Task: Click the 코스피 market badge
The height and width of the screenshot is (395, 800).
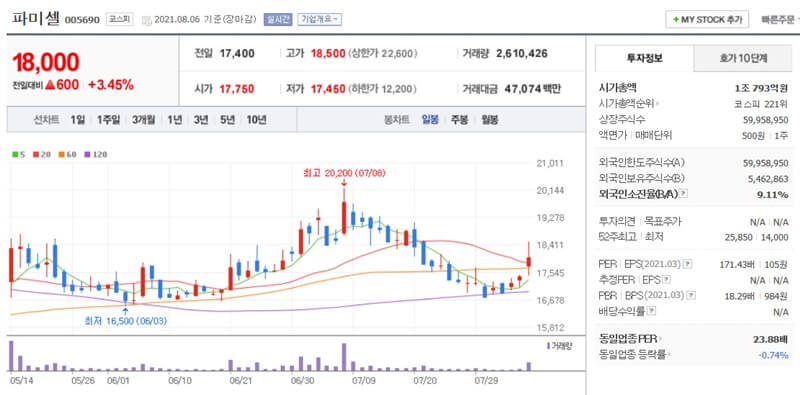Action: pyautogui.click(x=120, y=19)
